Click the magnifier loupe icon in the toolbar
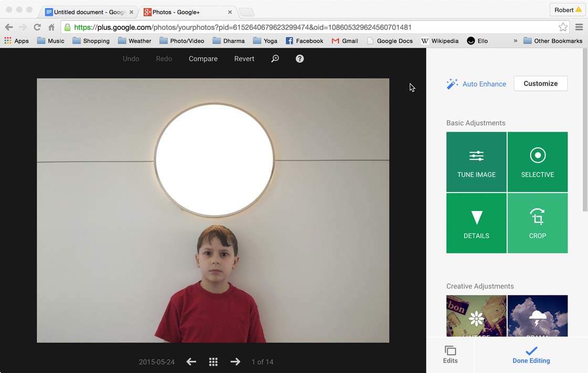The width and height of the screenshot is (588, 373). (275, 58)
